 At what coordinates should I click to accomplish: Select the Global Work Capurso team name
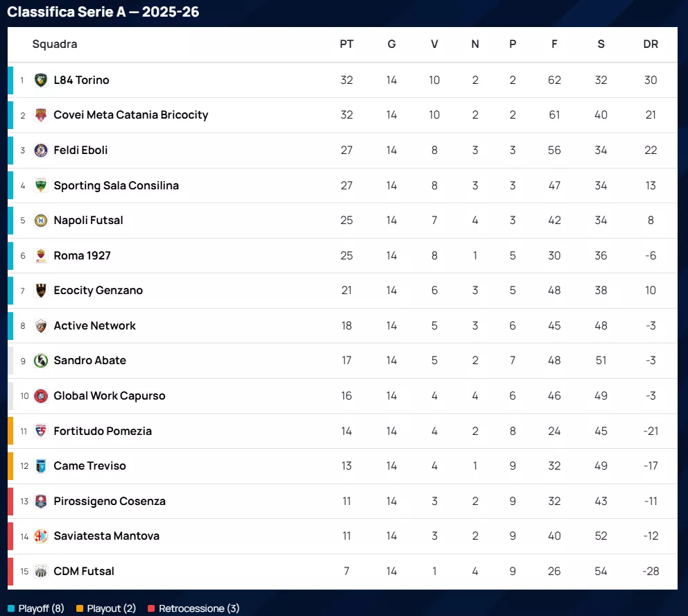110,396
